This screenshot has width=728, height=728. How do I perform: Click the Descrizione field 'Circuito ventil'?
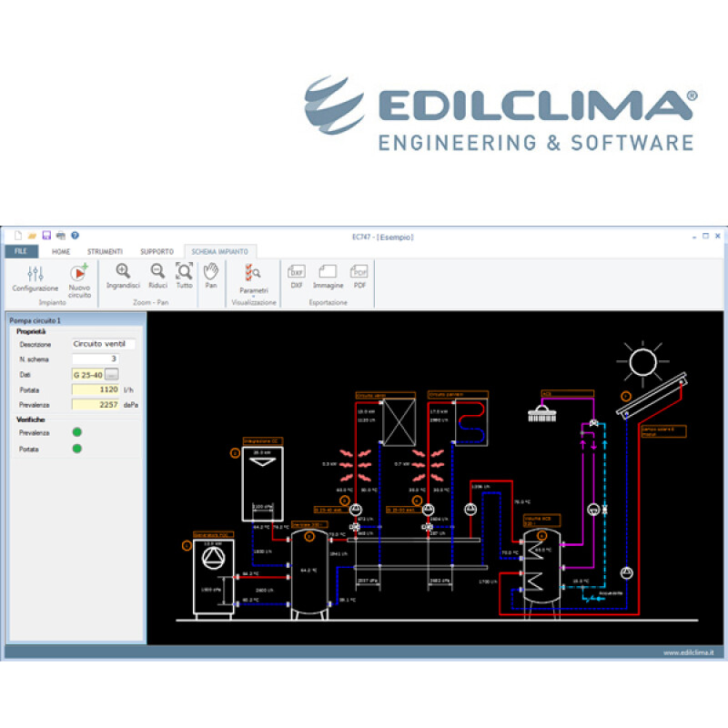pyautogui.click(x=103, y=344)
